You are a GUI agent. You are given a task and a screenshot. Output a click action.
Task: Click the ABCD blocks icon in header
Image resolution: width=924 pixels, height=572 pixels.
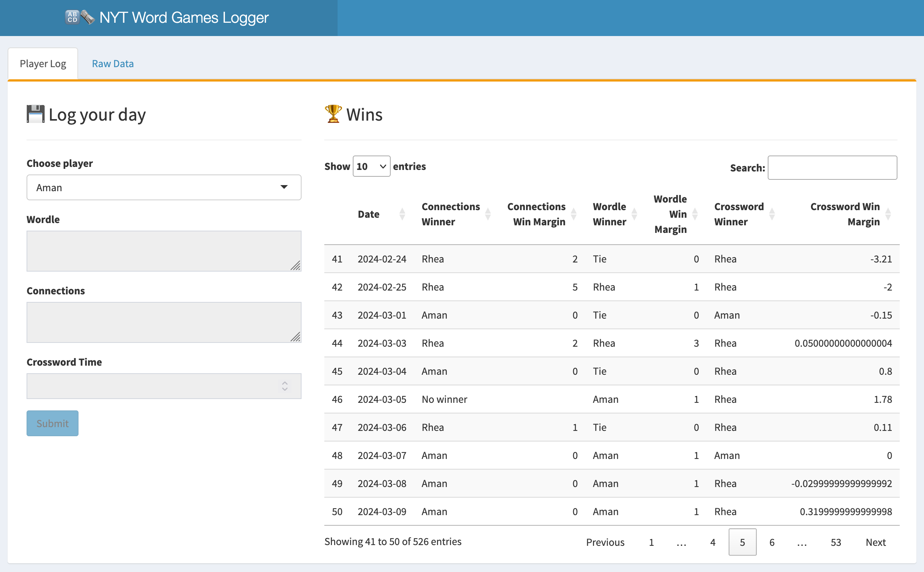click(x=72, y=17)
